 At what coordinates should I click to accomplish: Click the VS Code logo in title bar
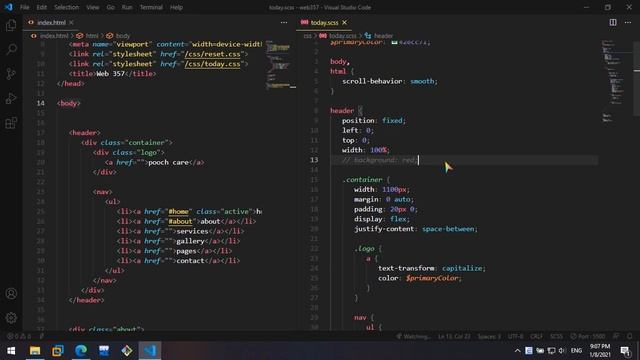point(9,7)
